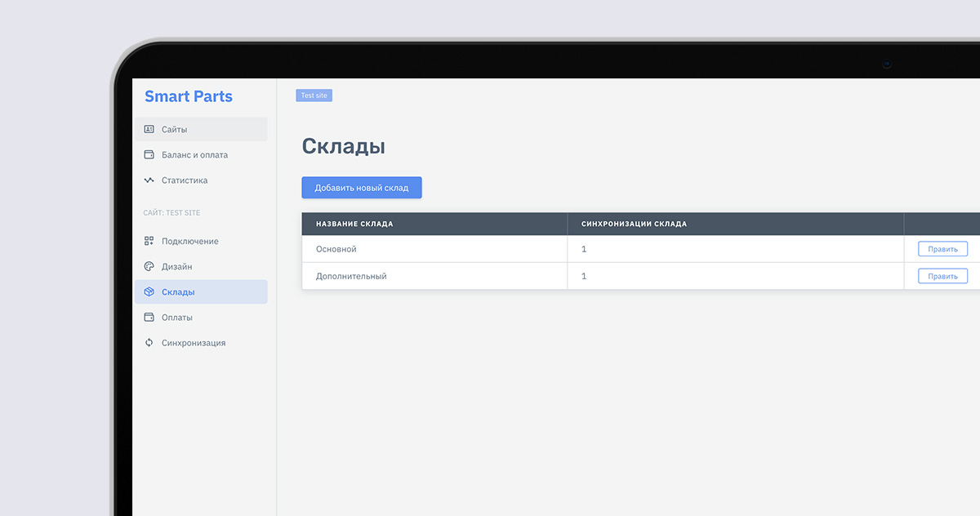Image resolution: width=980 pixels, height=516 pixels.
Task: Click the Test site badge
Action: (314, 96)
